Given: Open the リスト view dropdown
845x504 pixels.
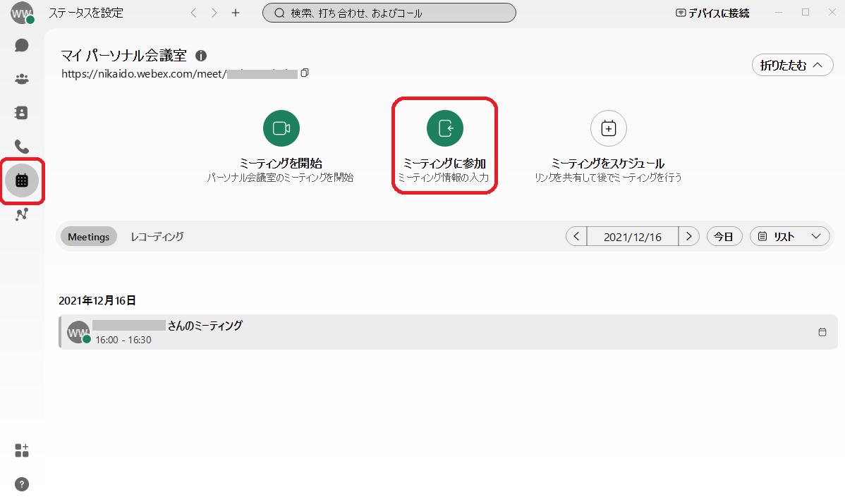Looking at the screenshot, I should tap(789, 236).
